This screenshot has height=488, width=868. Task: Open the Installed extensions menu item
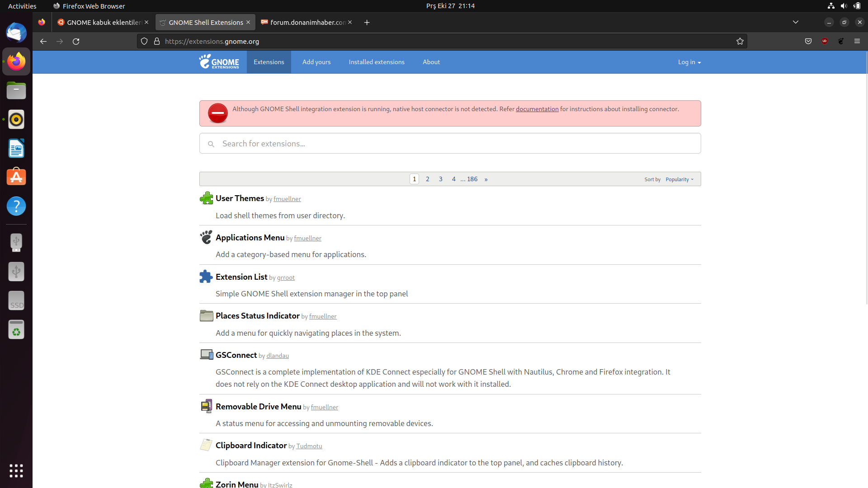pyautogui.click(x=377, y=62)
